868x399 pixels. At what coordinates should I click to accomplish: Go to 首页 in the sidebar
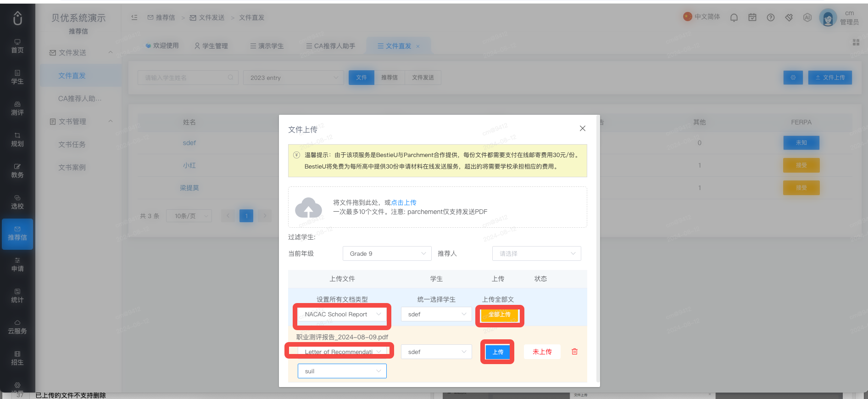(x=17, y=46)
